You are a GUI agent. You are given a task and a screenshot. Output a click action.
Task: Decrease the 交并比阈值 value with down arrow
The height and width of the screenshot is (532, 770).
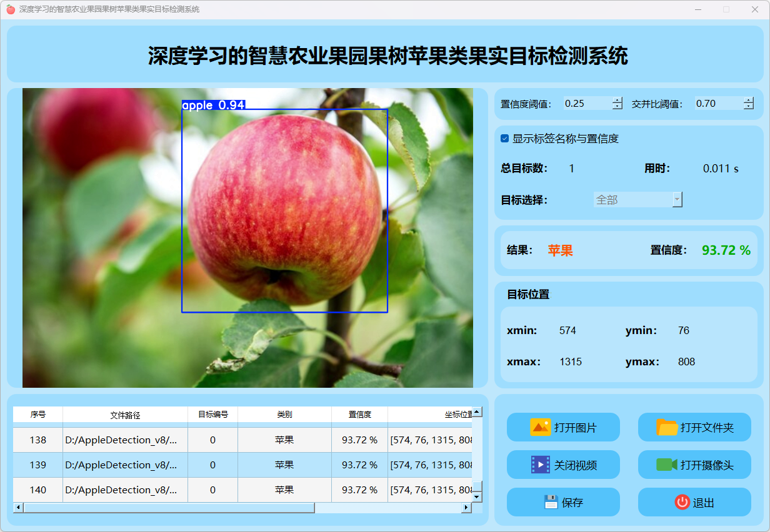pos(749,107)
